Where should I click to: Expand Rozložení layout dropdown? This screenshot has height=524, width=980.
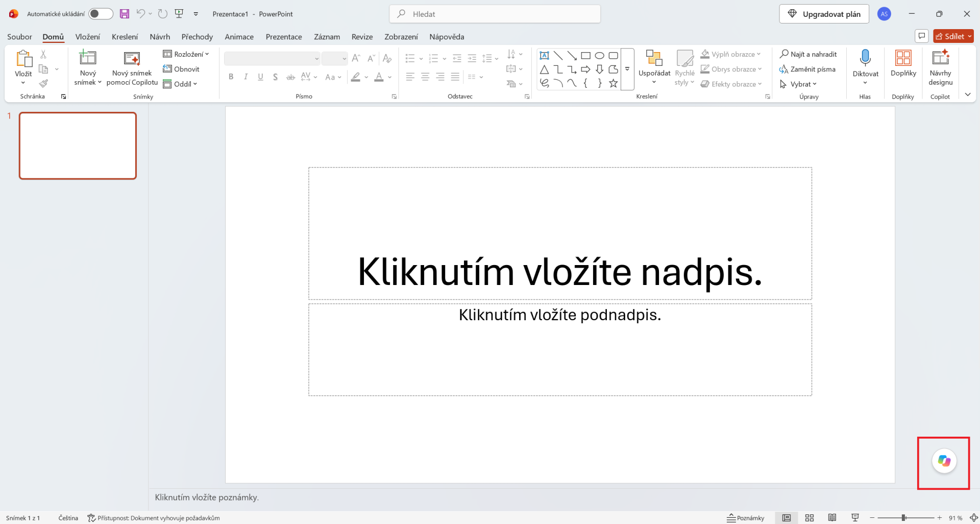pos(186,54)
